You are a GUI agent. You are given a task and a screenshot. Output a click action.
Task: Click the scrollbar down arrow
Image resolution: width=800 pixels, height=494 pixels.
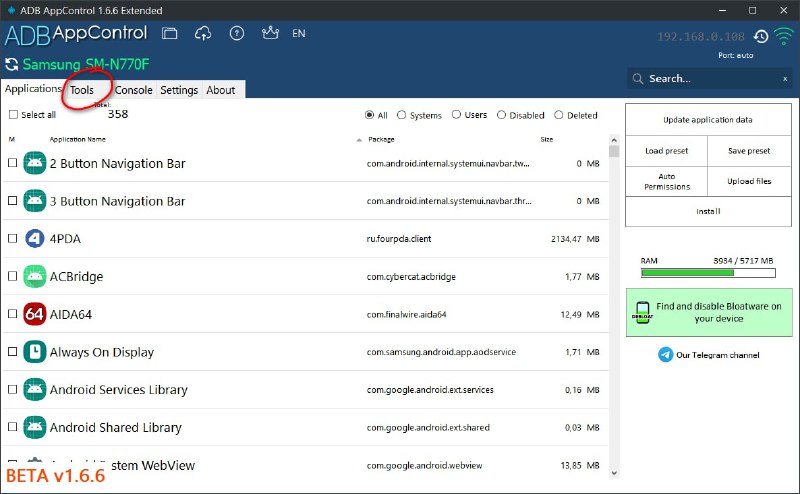click(x=614, y=473)
